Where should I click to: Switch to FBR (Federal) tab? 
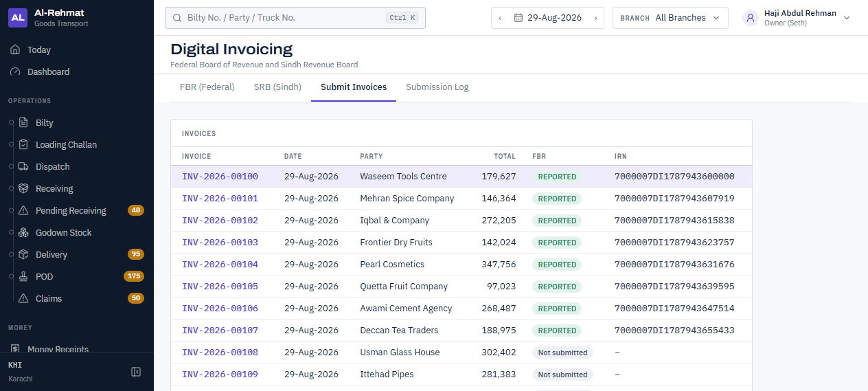[207, 87]
